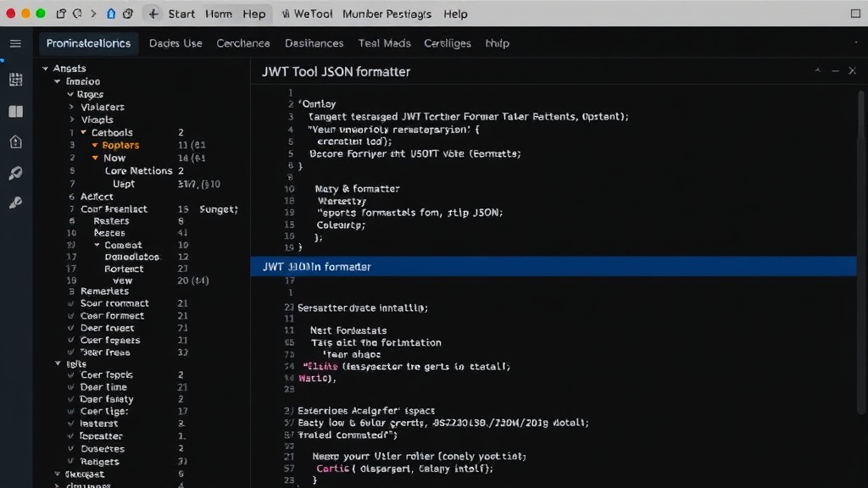Collapse the Ansats root tree node
This screenshot has width=868, height=488.
tap(46, 69)
